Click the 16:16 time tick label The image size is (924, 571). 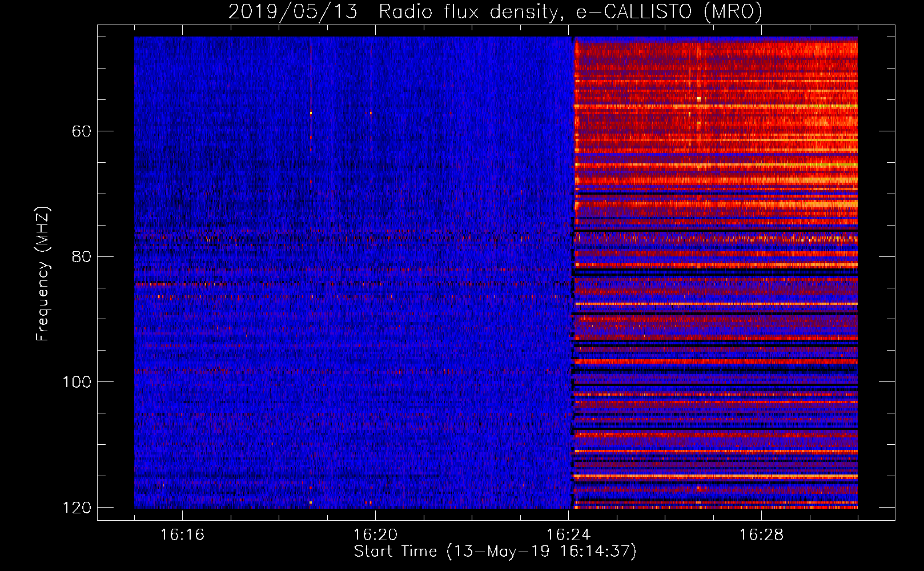182,534
